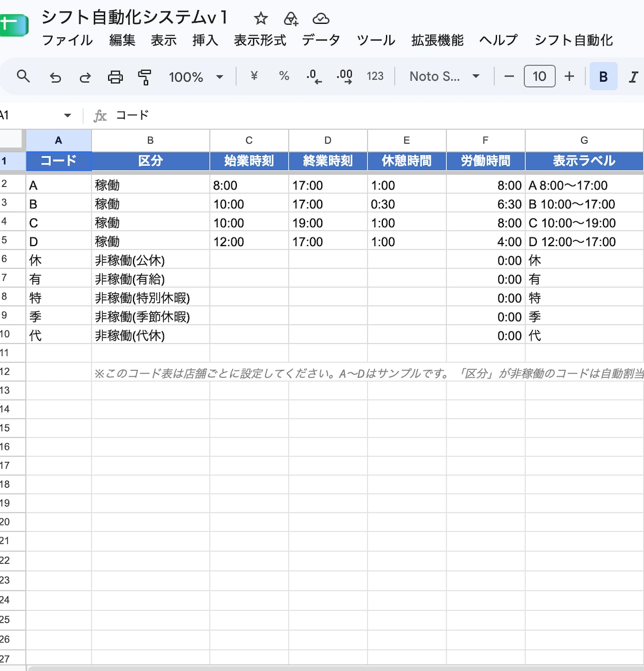Select row 12 header
This screenshot has height=671, width=644.
click(x=12, y=372)
